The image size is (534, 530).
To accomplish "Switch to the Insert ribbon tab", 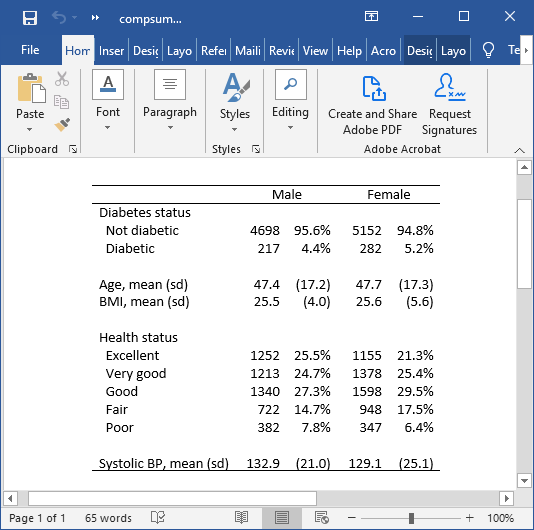I will pos(111,51).
